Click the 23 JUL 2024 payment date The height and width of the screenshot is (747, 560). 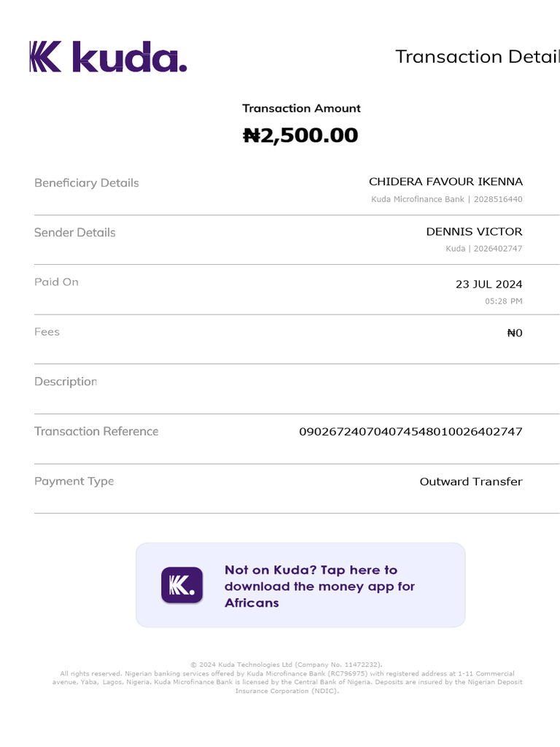point(489,285)
